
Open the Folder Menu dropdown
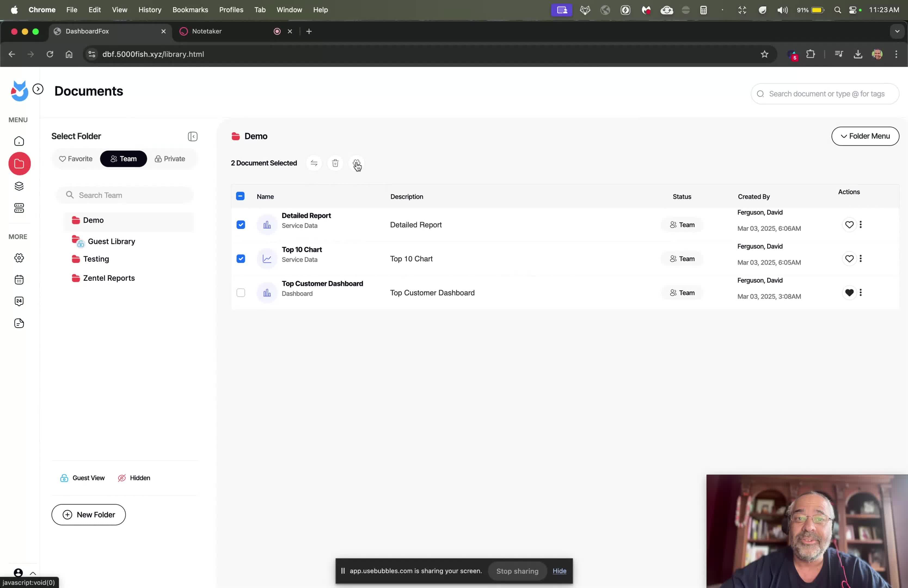[x=865, y=136]
